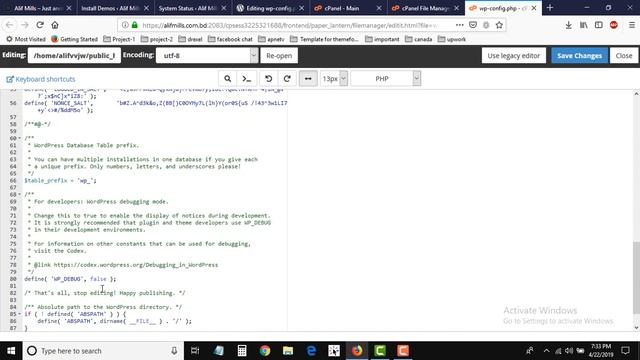Image resolution: width=640 pixels, height=360 pixels.
Task: Open a new browser tab
Action: [550, 8]
